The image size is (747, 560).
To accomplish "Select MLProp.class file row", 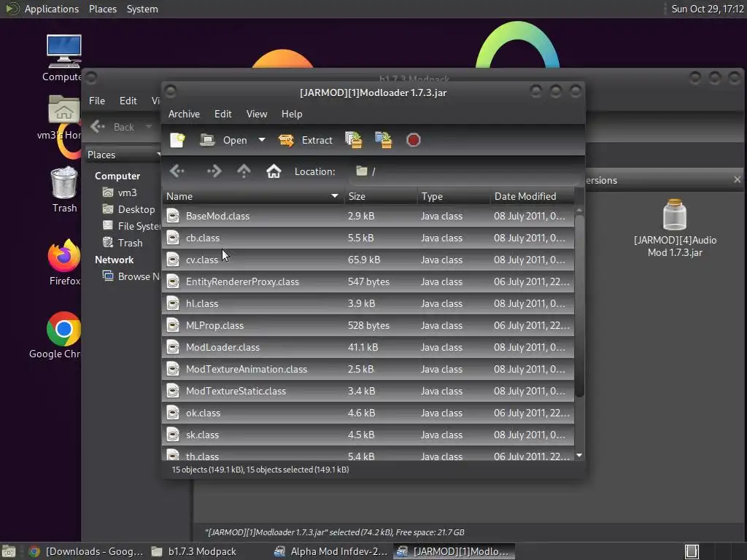I will (368, 325).
